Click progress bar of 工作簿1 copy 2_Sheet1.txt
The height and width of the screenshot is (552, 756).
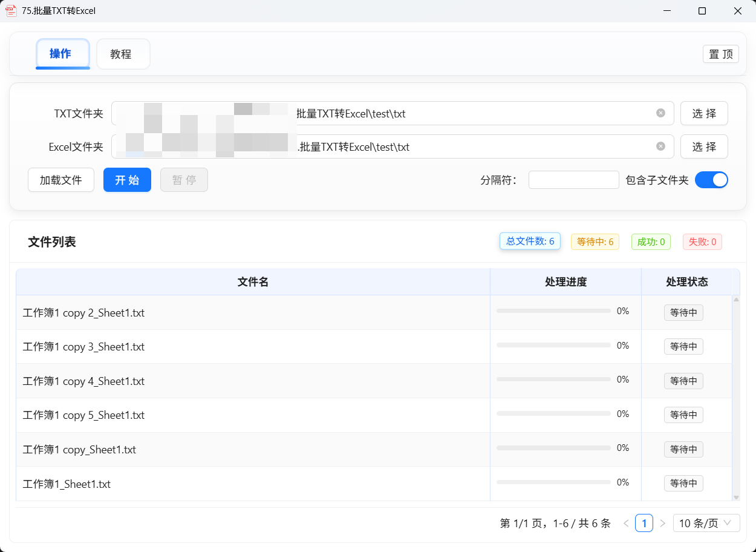553,311
